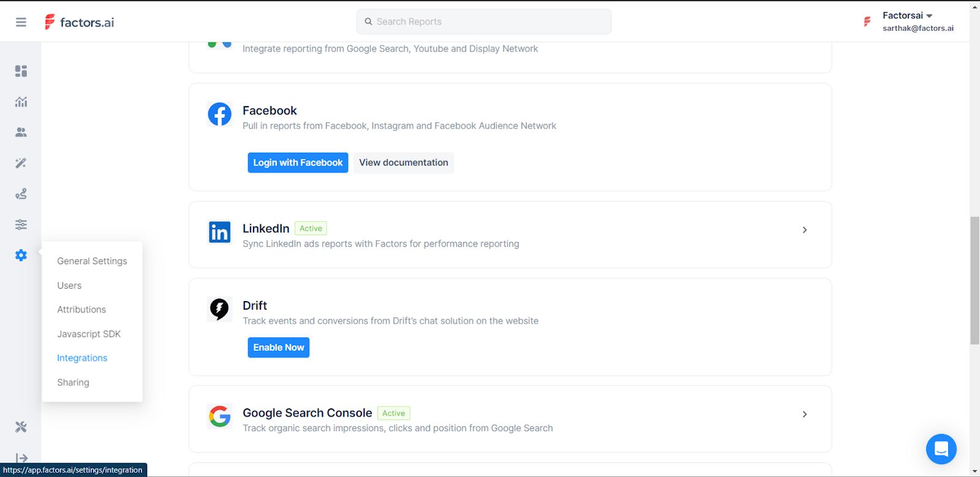Click the page vertical scrollbar thumb
The height and width of the screenshot is (477, 980).
click(x=974, y=280)
